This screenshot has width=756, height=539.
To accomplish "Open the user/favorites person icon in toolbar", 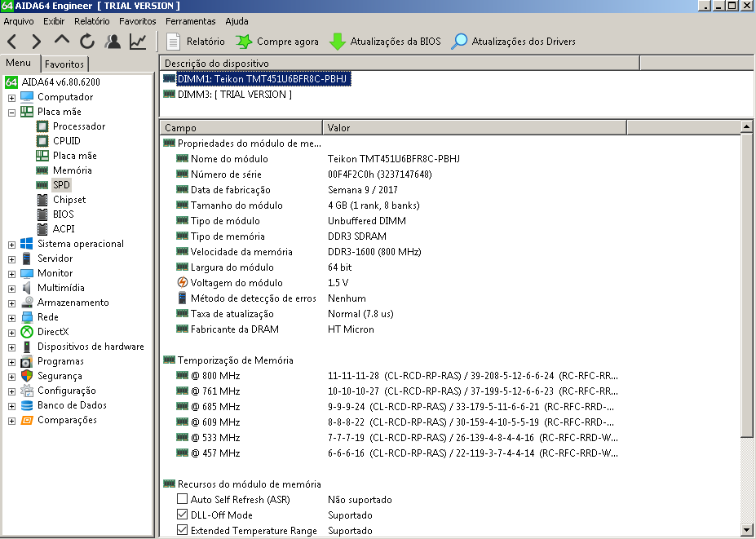I will (113, 42).
